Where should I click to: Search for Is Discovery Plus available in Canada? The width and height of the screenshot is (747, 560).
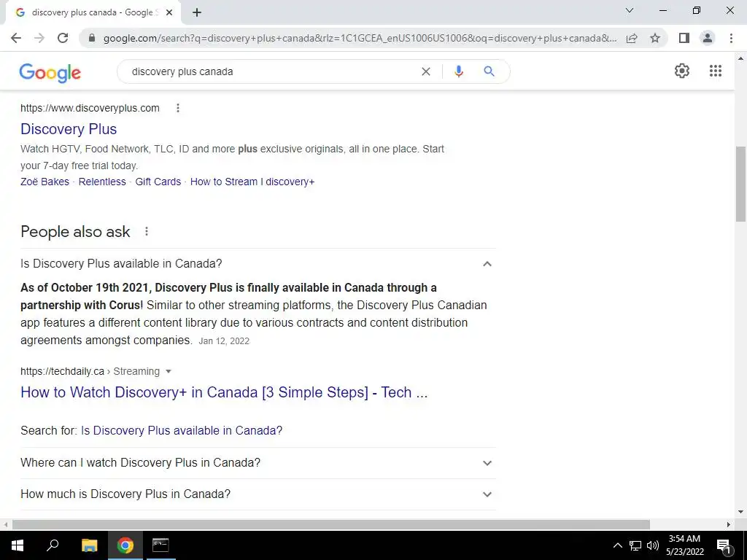click(x=182, y=430)
